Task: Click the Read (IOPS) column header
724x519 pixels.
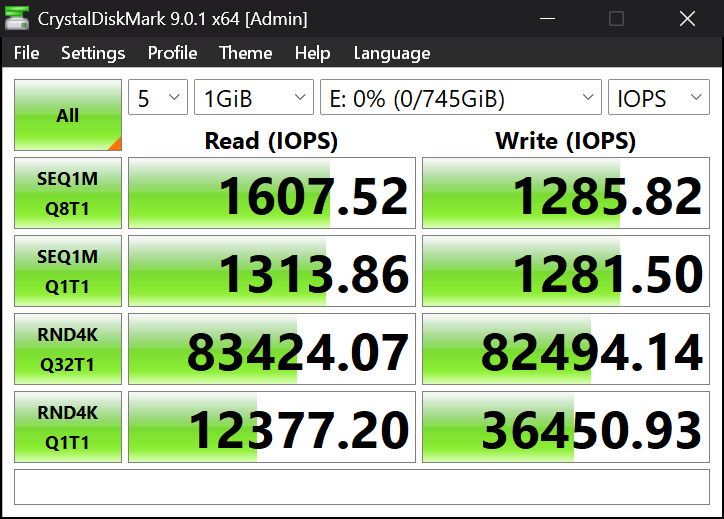Action: pos(272,141)
